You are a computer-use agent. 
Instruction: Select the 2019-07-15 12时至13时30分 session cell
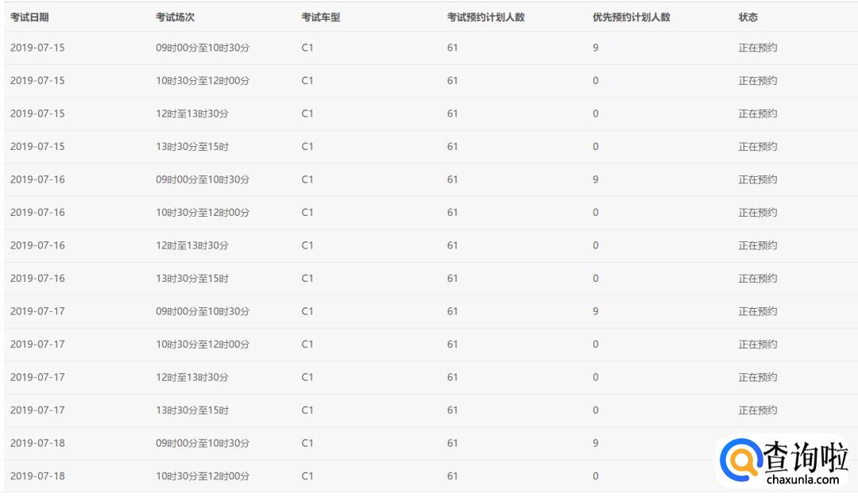192,113
